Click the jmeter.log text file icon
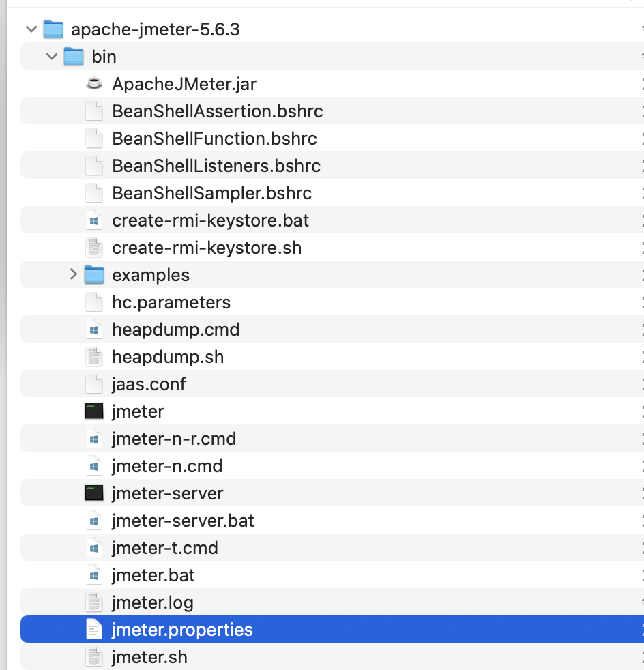The width and height of the screenshot is (644, 670). click(x=94, y=602)
